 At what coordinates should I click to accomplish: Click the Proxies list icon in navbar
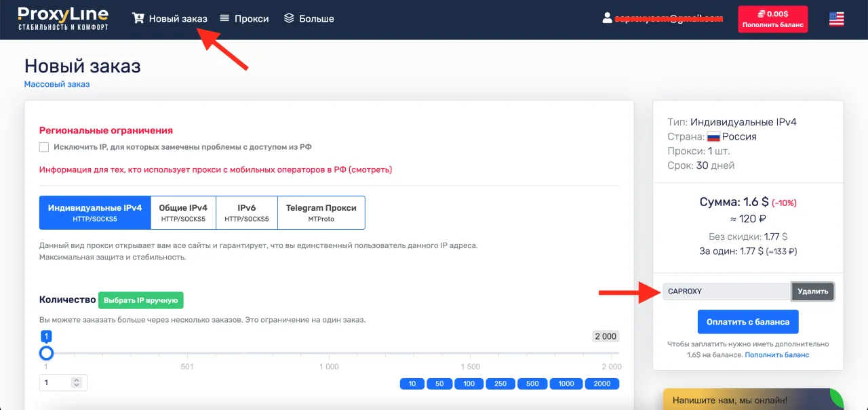(224, 18)
